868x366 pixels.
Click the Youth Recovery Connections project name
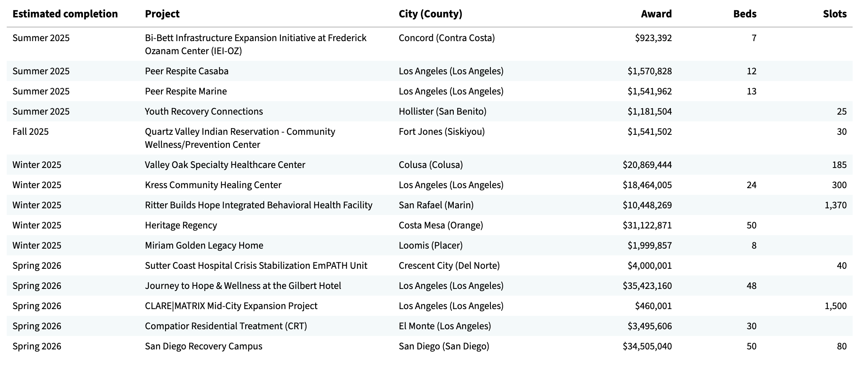[x=204, y=111]
